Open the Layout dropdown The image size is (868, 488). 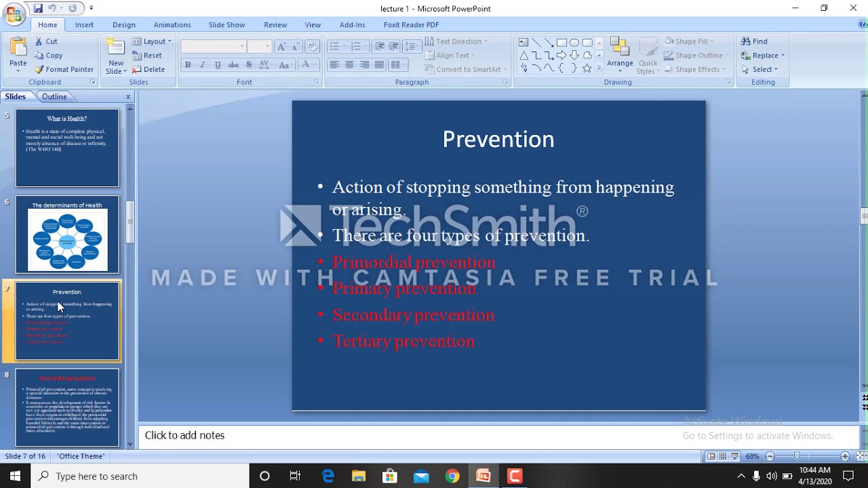point(152,41)
